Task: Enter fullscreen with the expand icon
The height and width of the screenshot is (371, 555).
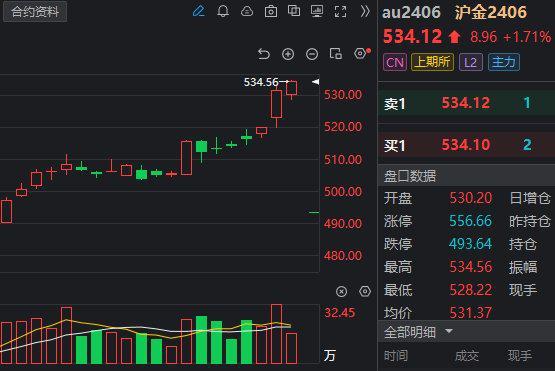Action: (341, 12)
